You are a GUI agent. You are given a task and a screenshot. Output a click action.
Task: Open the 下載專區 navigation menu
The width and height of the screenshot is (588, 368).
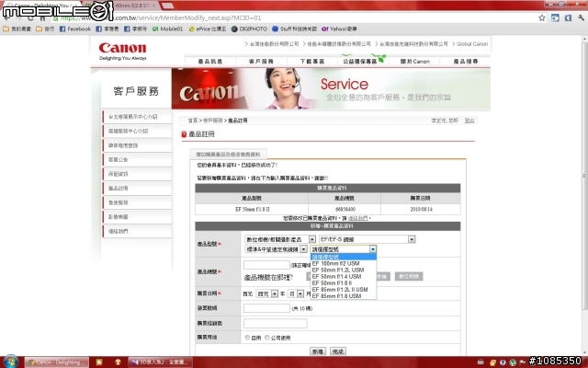point(312,62)
